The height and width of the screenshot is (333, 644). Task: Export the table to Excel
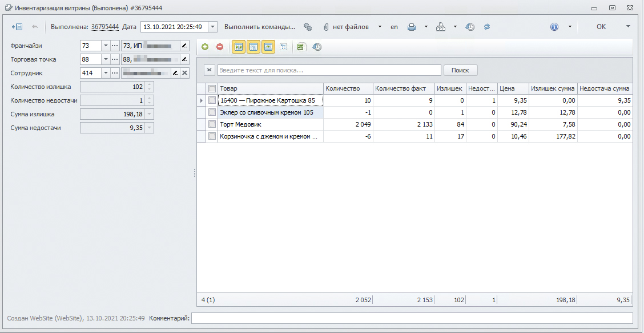300,47
